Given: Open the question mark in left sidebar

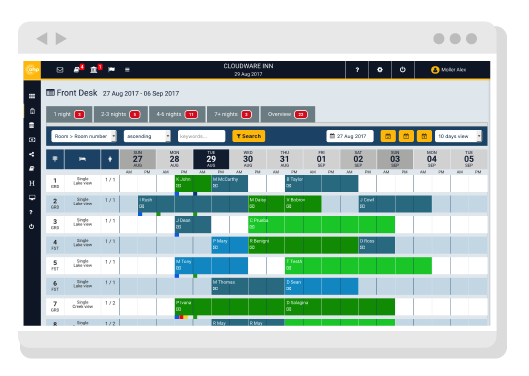Looking at the screenshot, I should pyautogui.click(x=31, y=212).
